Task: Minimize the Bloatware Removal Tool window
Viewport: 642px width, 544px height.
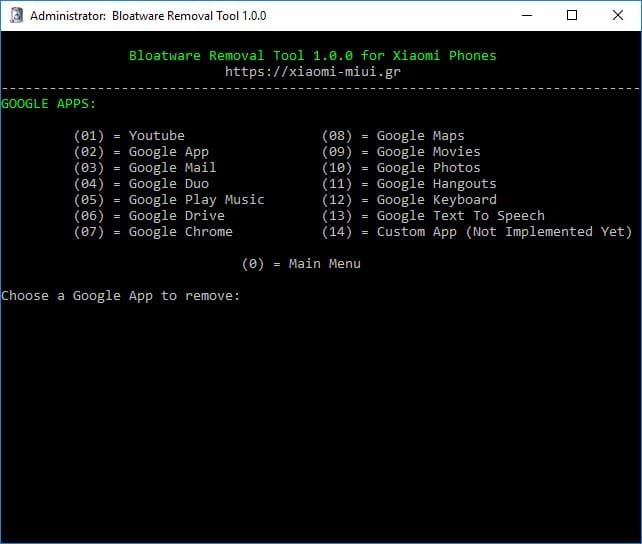Action: click(x=526, y=16)
